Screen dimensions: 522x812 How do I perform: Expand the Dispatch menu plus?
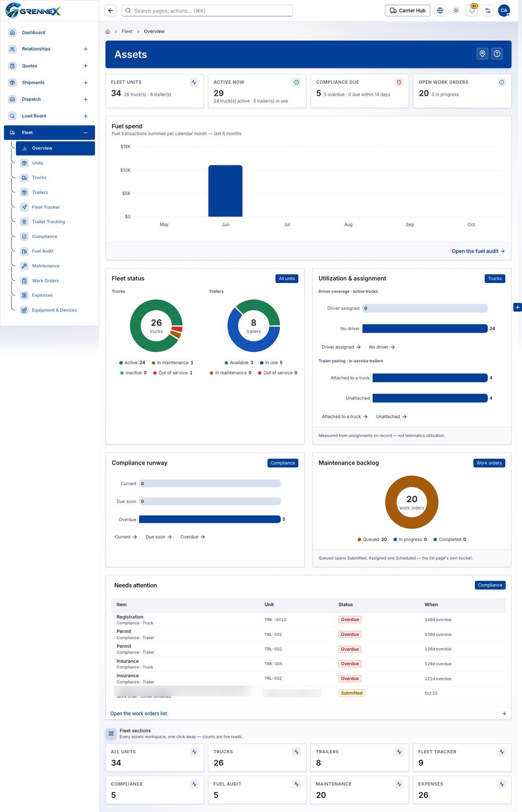click(86, 99)
